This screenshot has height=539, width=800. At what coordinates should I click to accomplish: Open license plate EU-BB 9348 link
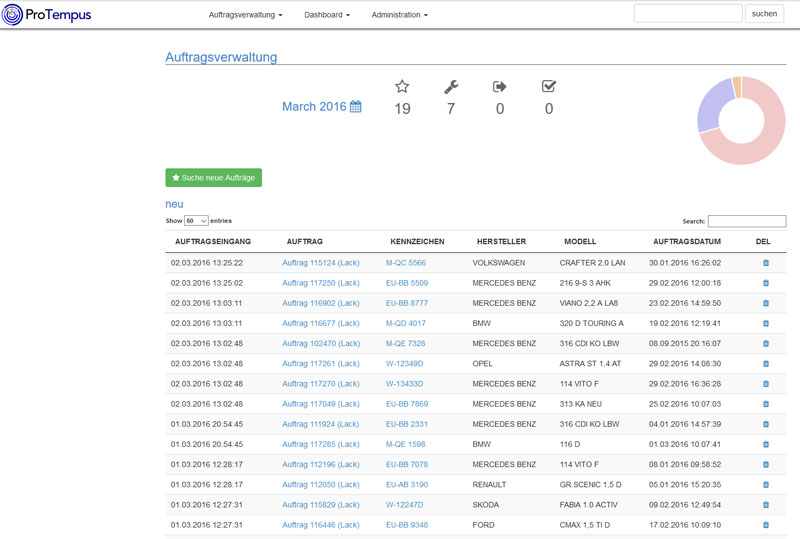[407, 525]
